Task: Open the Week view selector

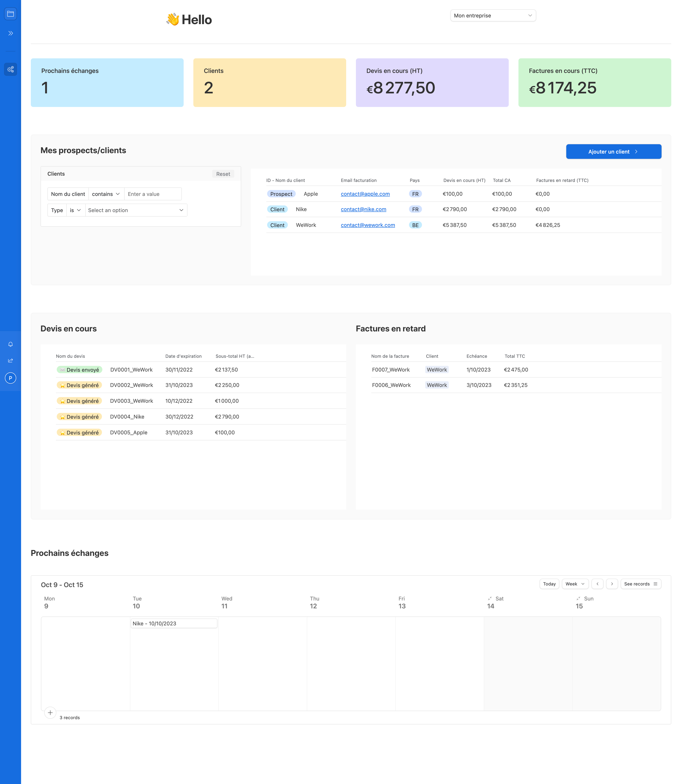Action: pos(575,584)
